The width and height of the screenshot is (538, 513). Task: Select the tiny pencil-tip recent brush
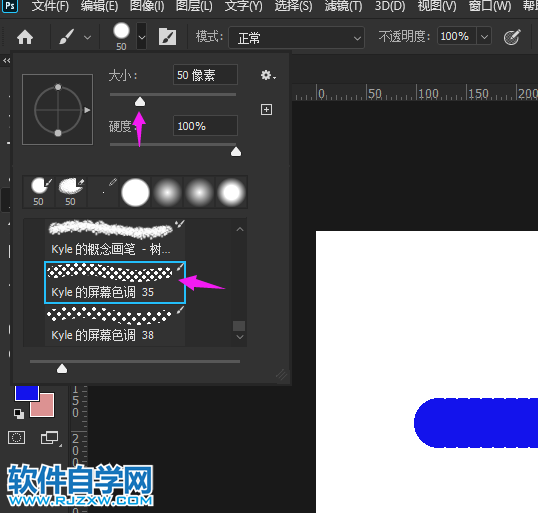tap(103, 191)
